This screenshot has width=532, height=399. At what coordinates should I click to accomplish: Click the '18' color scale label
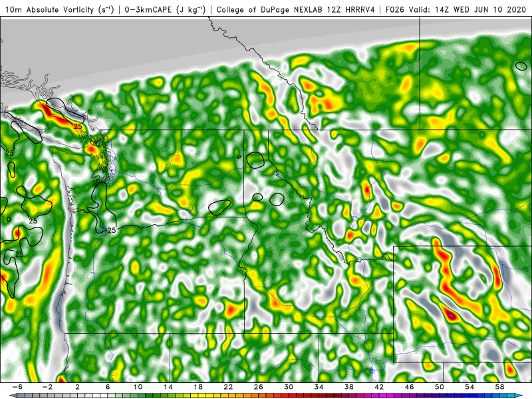198,387
